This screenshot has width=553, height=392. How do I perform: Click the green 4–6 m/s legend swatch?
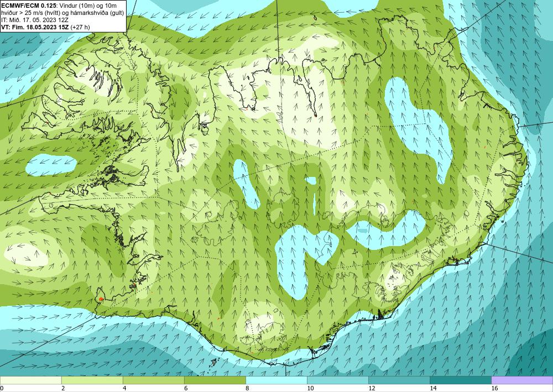coord(153,380)
